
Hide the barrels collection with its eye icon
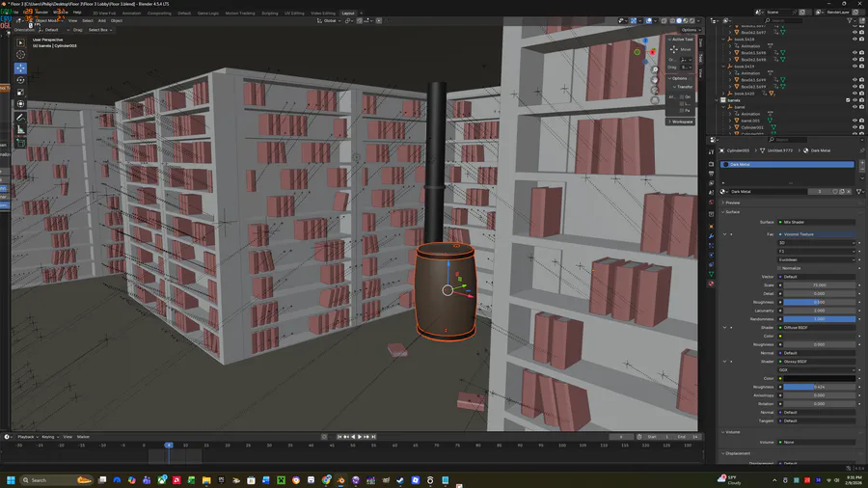(x=854, y=100)
